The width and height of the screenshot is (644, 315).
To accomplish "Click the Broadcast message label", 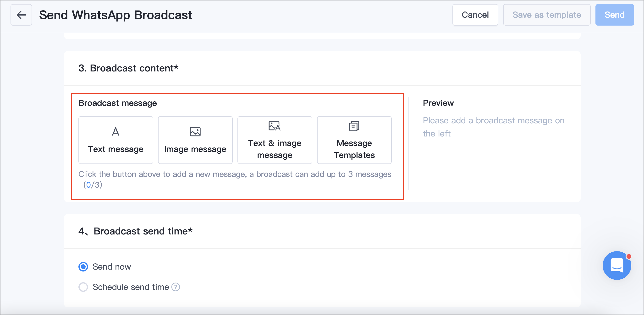I will coord(117,103).
